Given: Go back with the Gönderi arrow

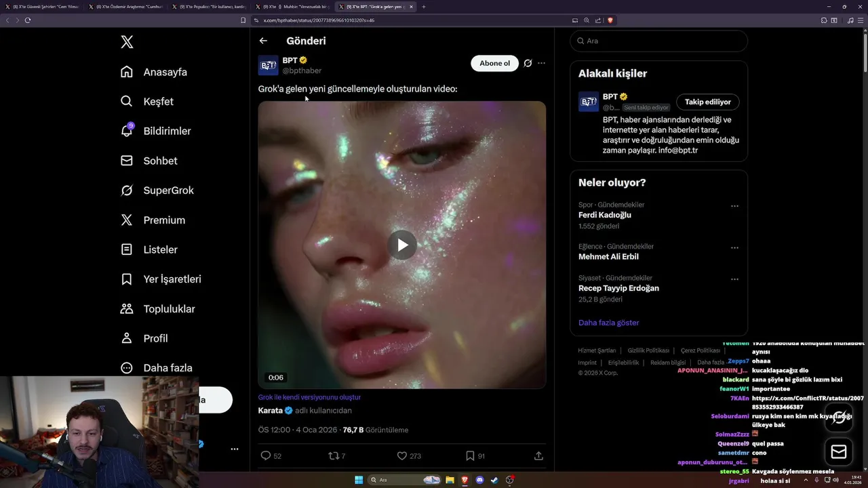Looking at the screenshot, I should point(263,41).
